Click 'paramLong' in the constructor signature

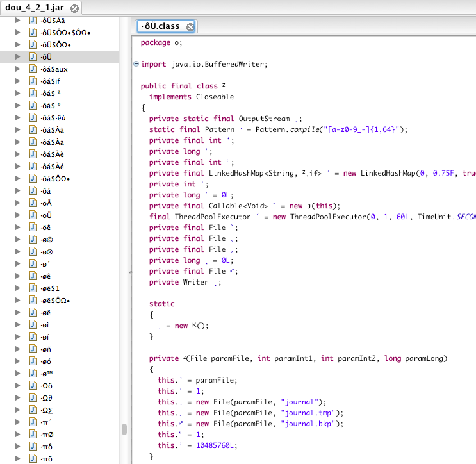click(x=423, y=359)
